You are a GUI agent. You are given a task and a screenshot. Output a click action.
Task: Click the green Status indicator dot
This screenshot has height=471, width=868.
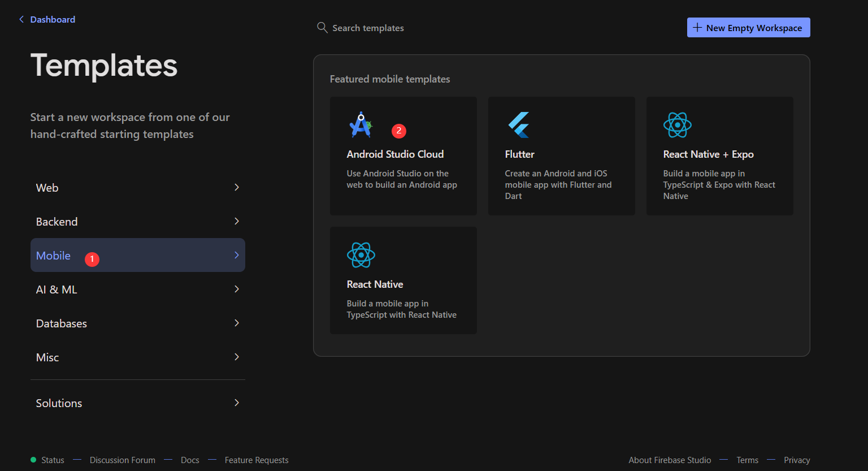click(x=33, y=460)
